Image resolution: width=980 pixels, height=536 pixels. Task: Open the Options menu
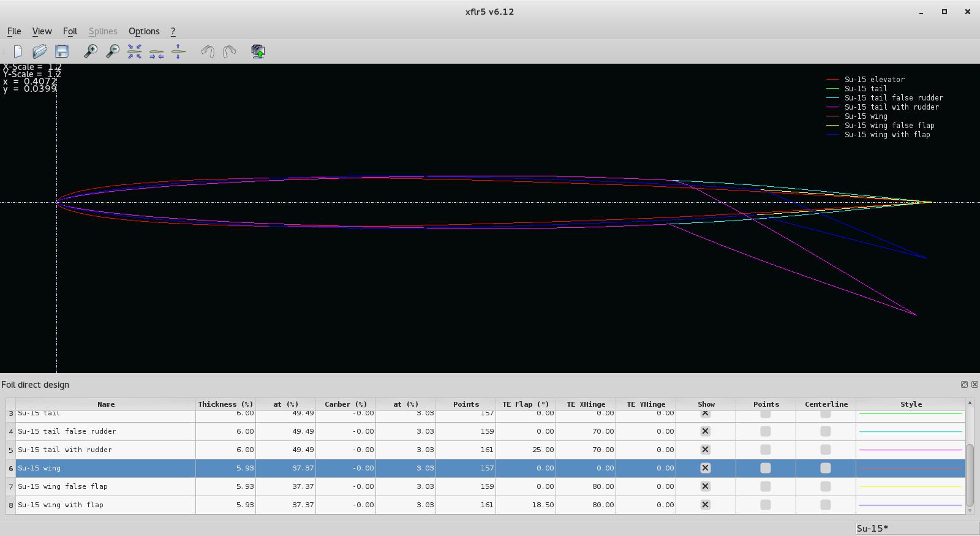coord(144,31)
